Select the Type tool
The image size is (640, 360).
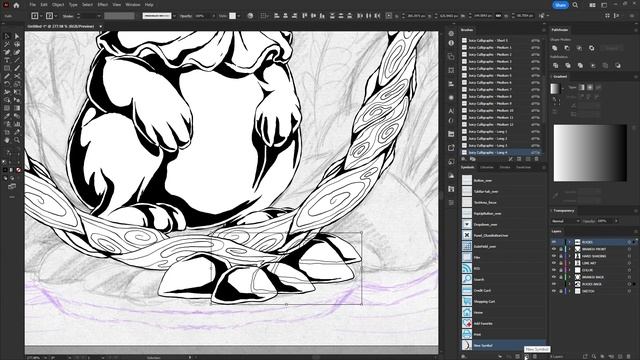click(x=7, y=60)
